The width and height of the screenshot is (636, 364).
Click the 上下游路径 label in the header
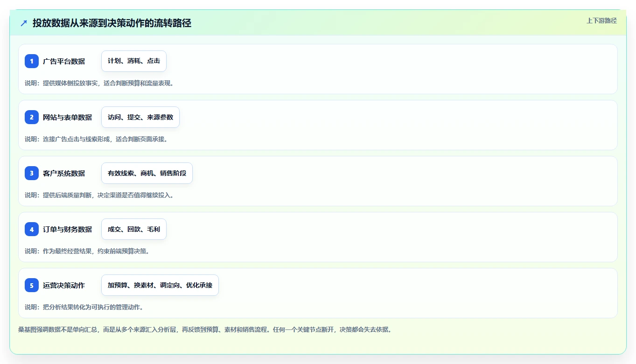click(x=601, y=21)
